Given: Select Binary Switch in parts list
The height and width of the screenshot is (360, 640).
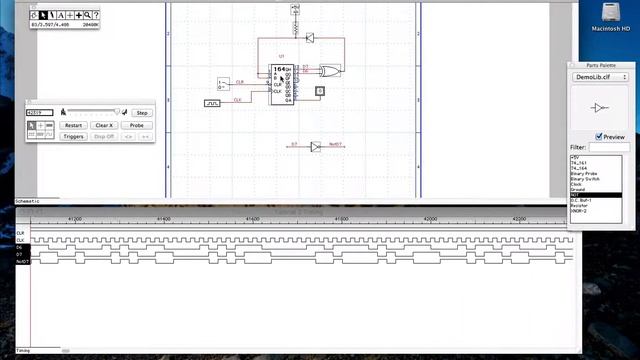Looking at the screenshot, I should tap(596, 179).
